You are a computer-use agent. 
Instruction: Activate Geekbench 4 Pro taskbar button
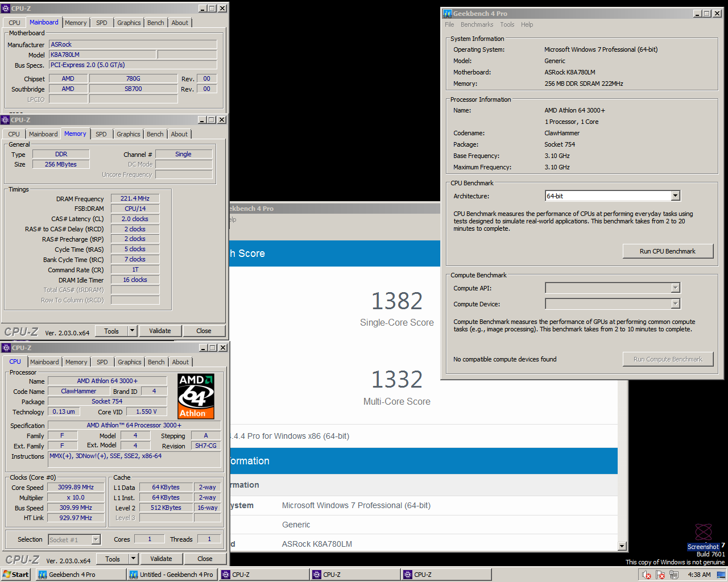[x=81, y=575]
